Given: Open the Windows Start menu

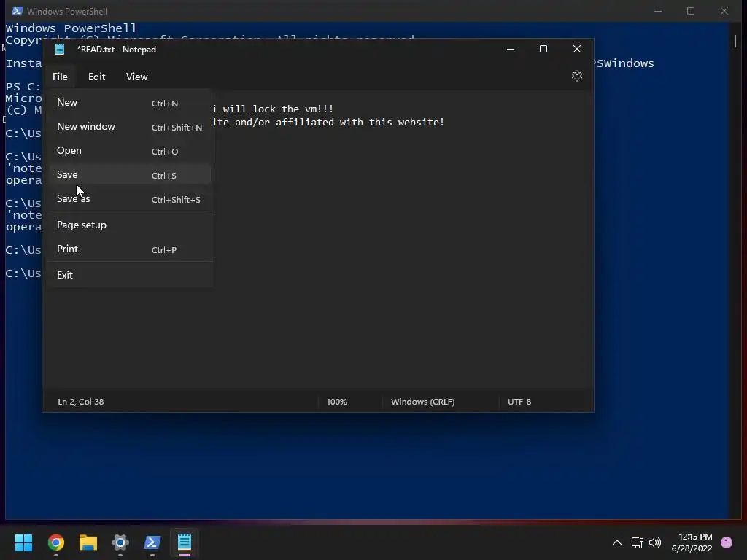Looking at the screenshot, I should click(x=23, y=542).
